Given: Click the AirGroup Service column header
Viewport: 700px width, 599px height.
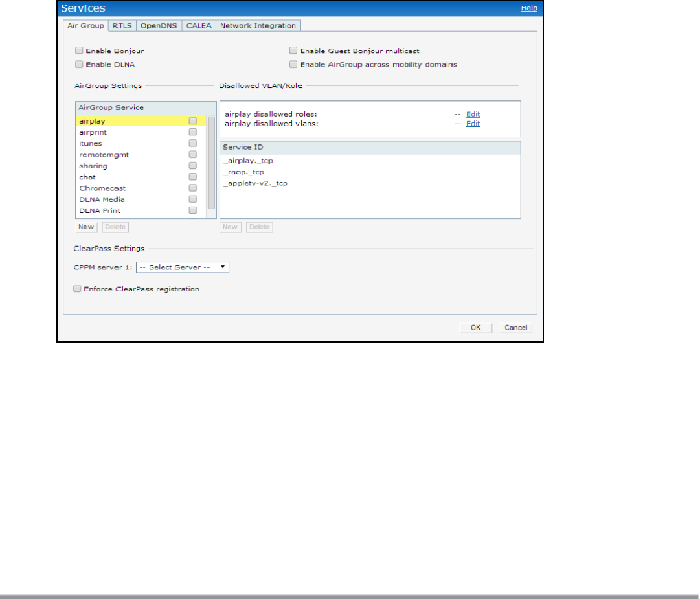Looking at the screenshot, I should click(x=146, y=107).
